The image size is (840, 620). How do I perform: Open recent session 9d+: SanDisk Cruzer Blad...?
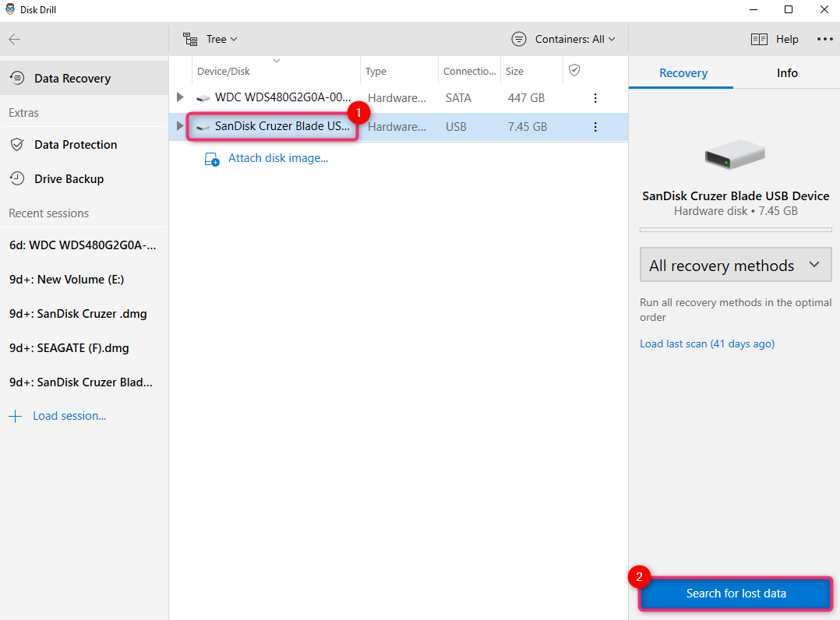point(81,382)
